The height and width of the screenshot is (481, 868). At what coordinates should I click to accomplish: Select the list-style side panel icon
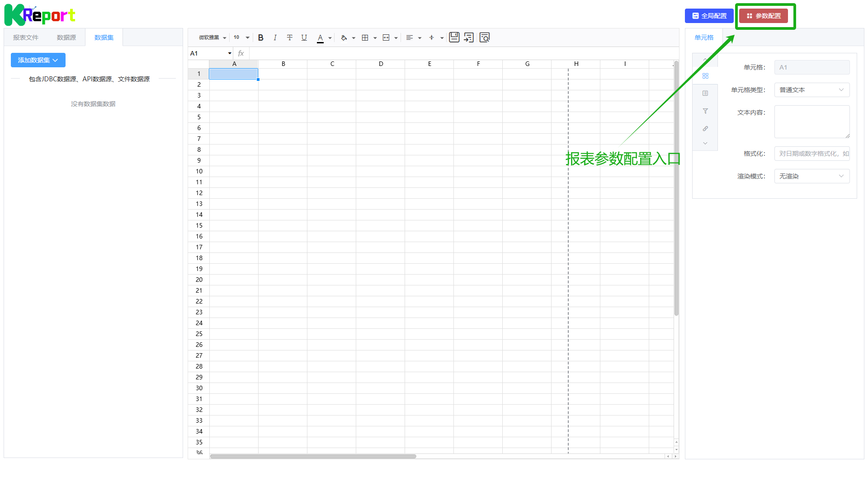click(x=705, y=93)
